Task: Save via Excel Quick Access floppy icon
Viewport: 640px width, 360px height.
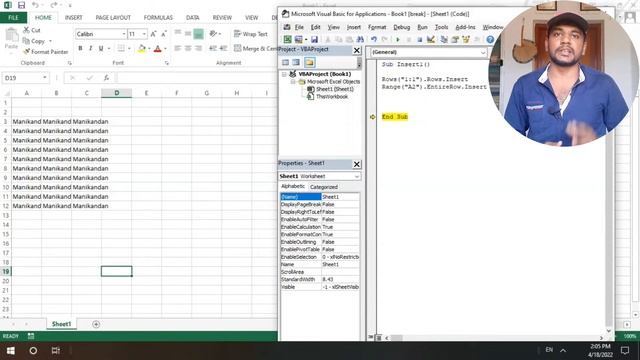Action: click(22, 5)
